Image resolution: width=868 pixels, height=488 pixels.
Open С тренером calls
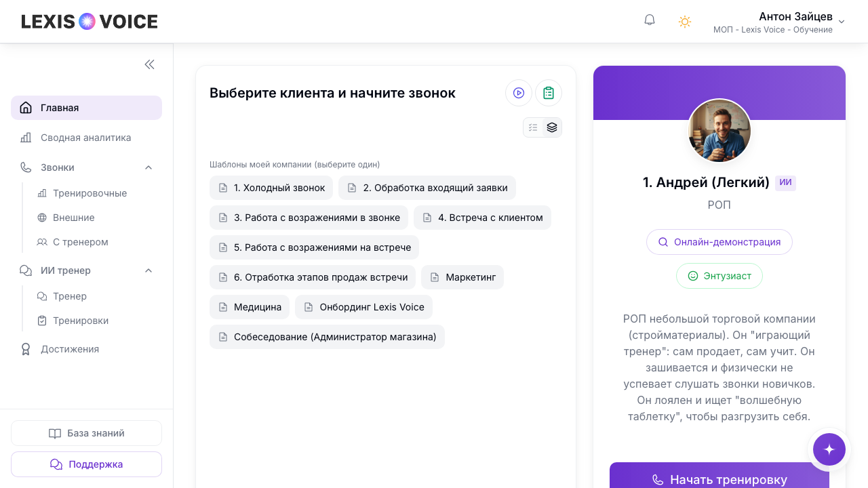(80, 242)
